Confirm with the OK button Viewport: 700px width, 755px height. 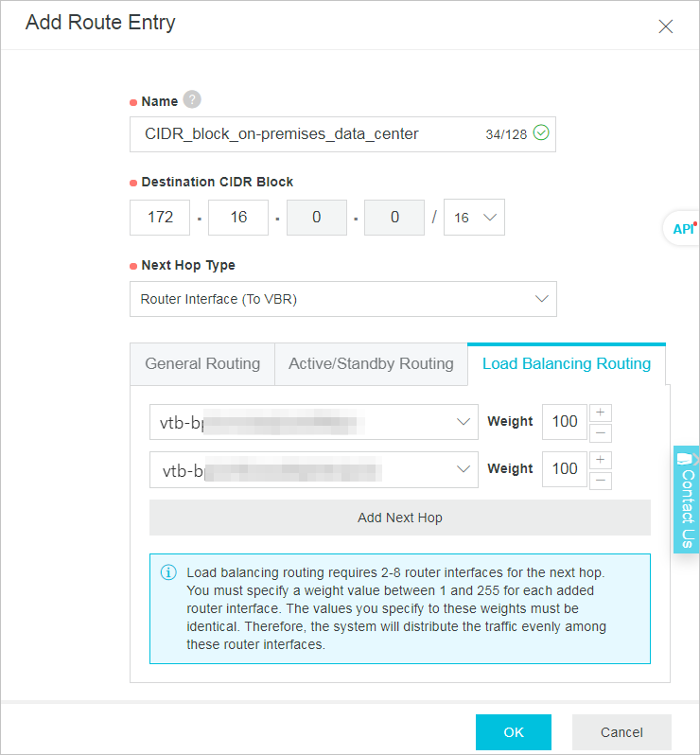(x=514, y=732)
